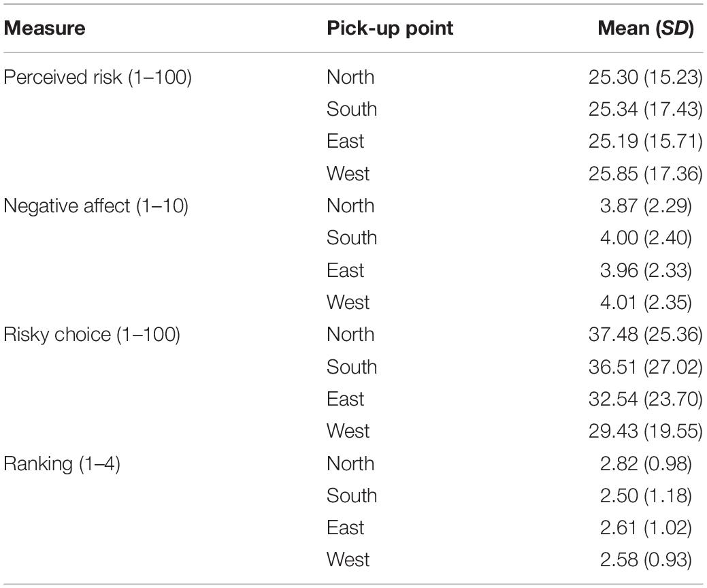Select the Risky choice (1–100) label
Viewport: 707px width, 588px height.
(92, 335)
